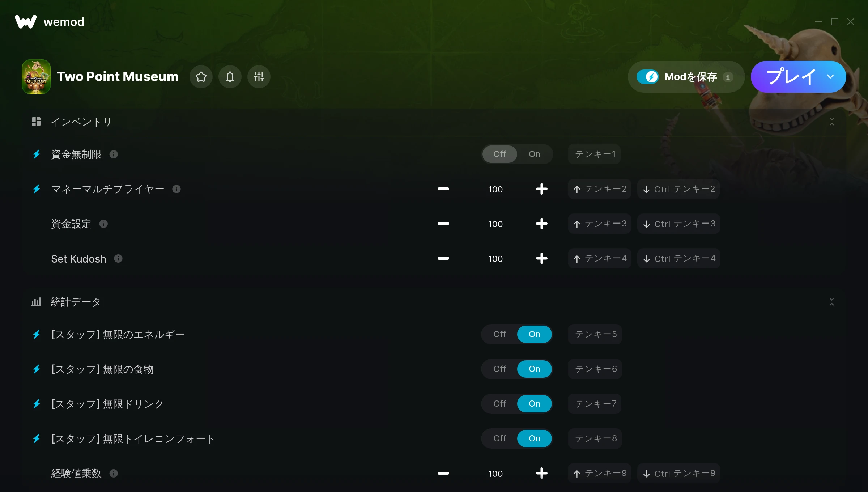Viewport: 868px width, 492px height.
Task: Collapse the 統計データ section
Action: (832, 302)
